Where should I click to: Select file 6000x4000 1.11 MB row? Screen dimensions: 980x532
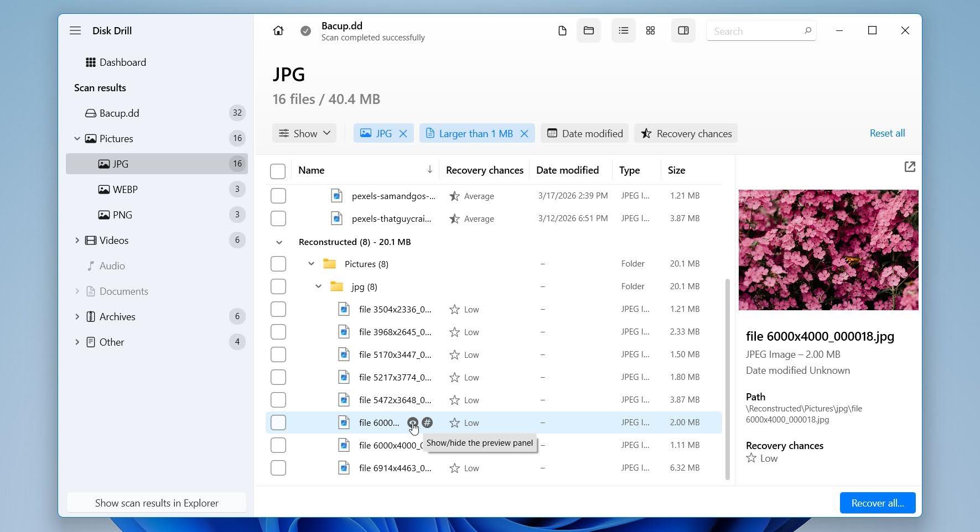tap(494, 445)
